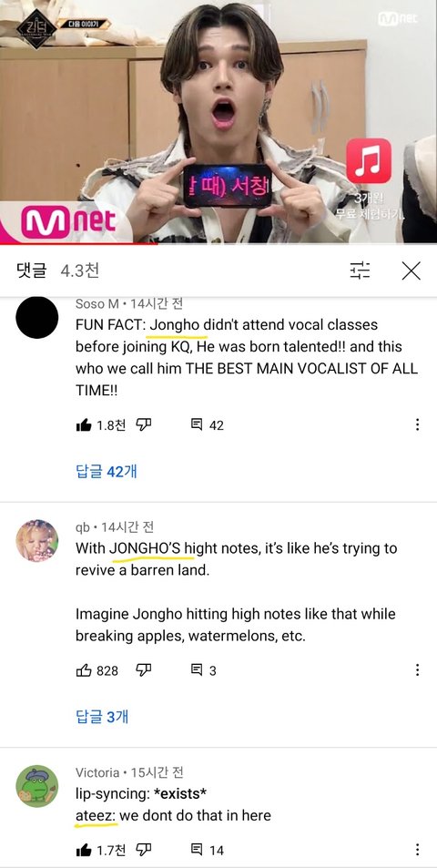
Task: Expand the 42 replies thread
Action: [x=107, y=471]
